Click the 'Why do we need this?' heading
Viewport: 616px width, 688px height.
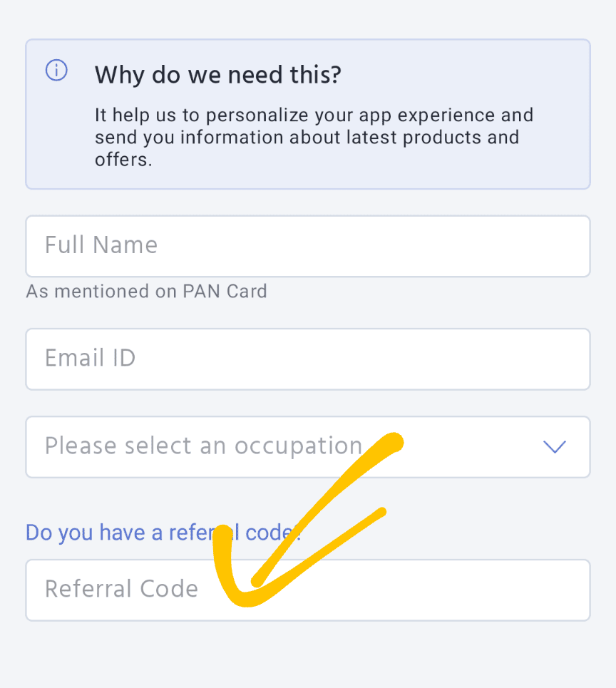(x=217, y=74)
